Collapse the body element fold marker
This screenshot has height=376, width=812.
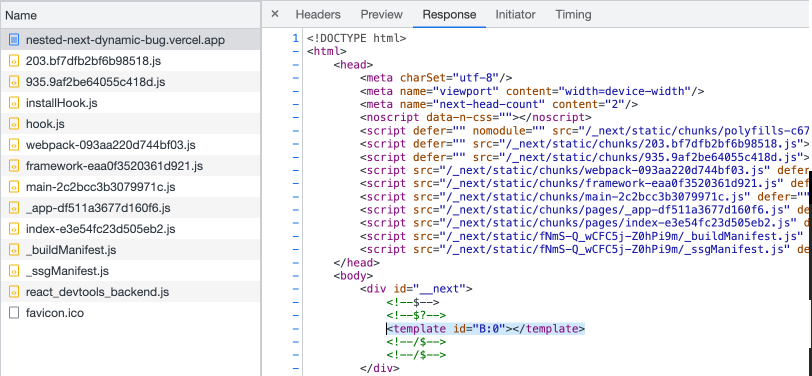pos(296,276)
